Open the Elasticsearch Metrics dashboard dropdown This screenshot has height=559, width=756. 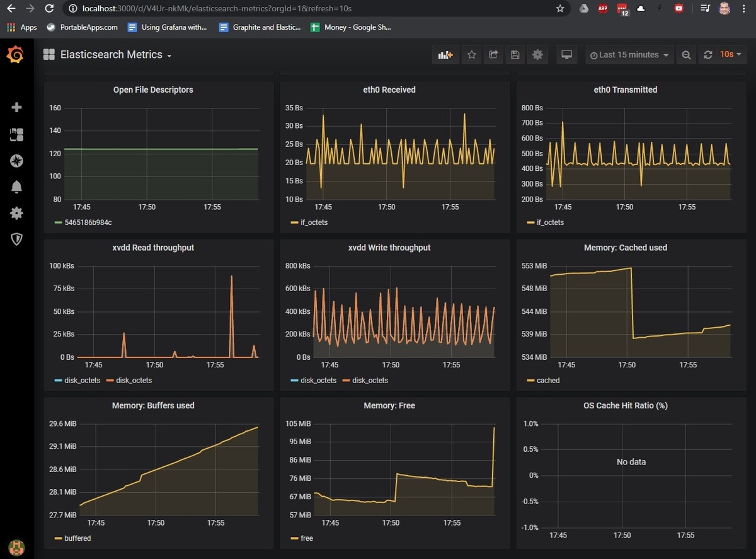pyautogui.click(x=116, y=55)
